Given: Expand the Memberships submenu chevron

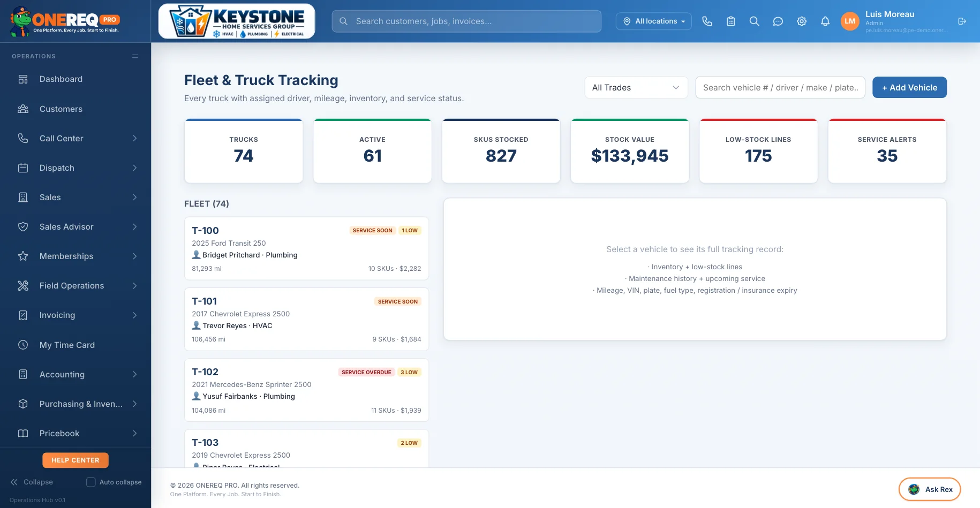Looking at the screenshot, I should pyautogui.click(x=134, y=256).
